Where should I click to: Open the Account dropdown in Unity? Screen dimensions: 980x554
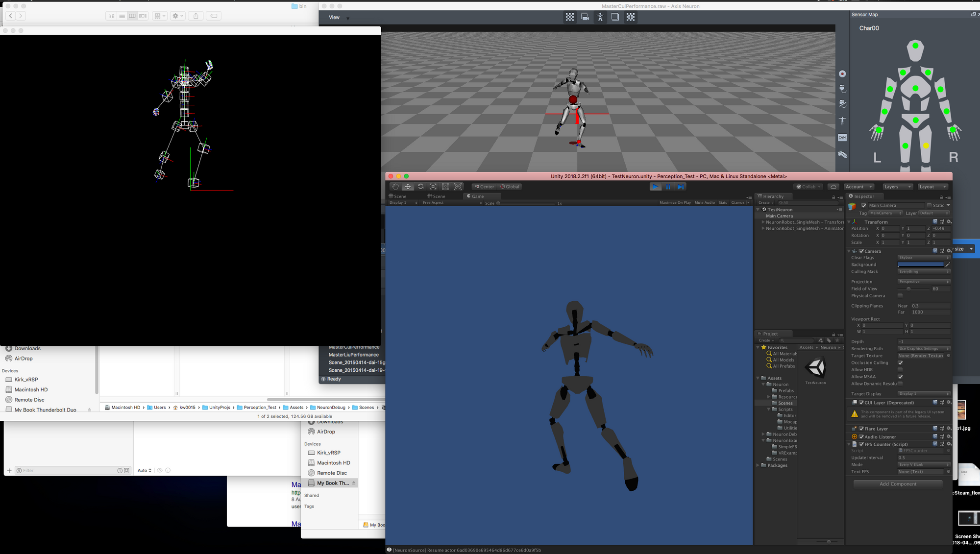[858, 187]
